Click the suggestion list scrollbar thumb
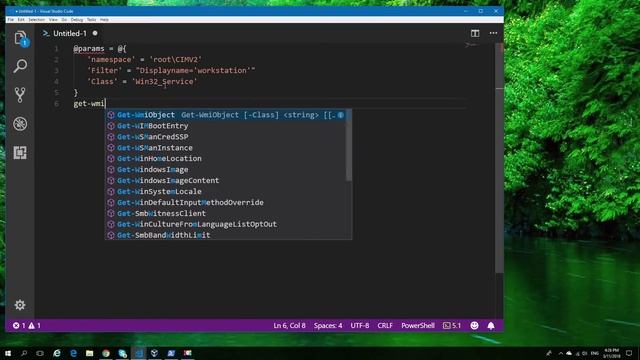Screen dimensions: 640x360 click(x=349, y=145)
